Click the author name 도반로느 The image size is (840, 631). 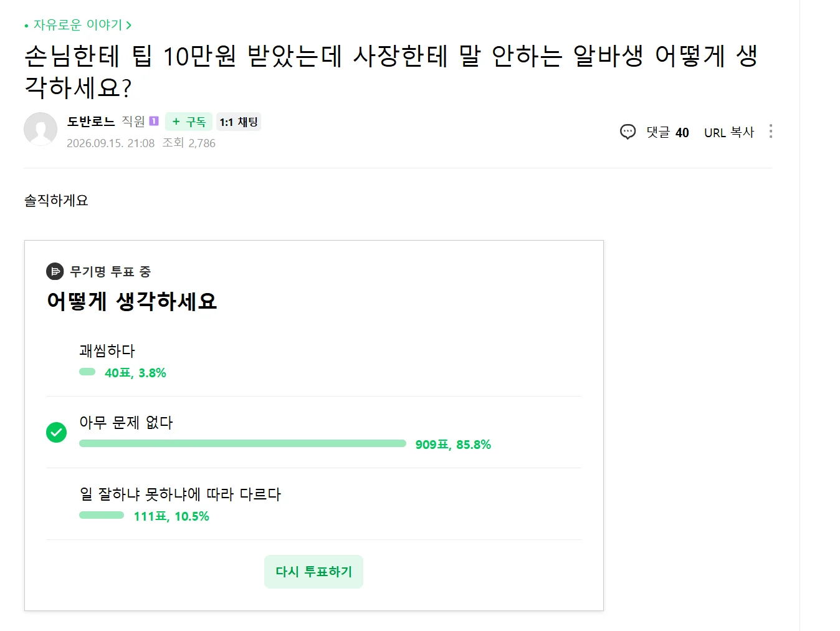click(x=91, y=121)
